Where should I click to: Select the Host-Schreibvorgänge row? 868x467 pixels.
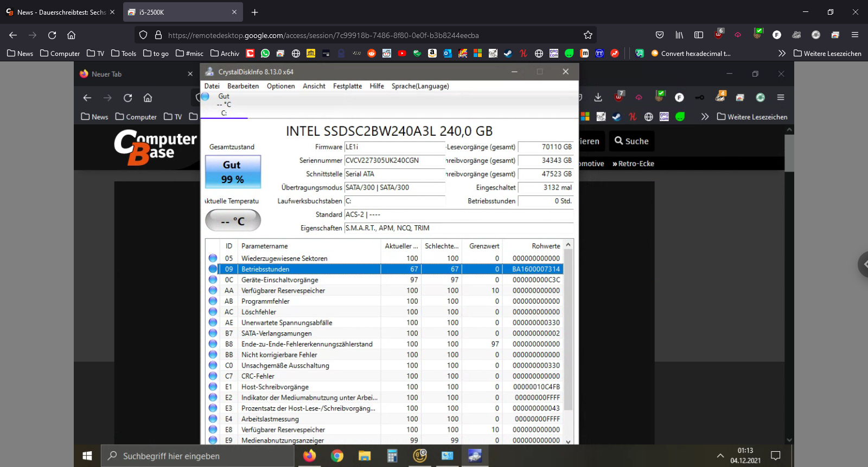point(384,387)
